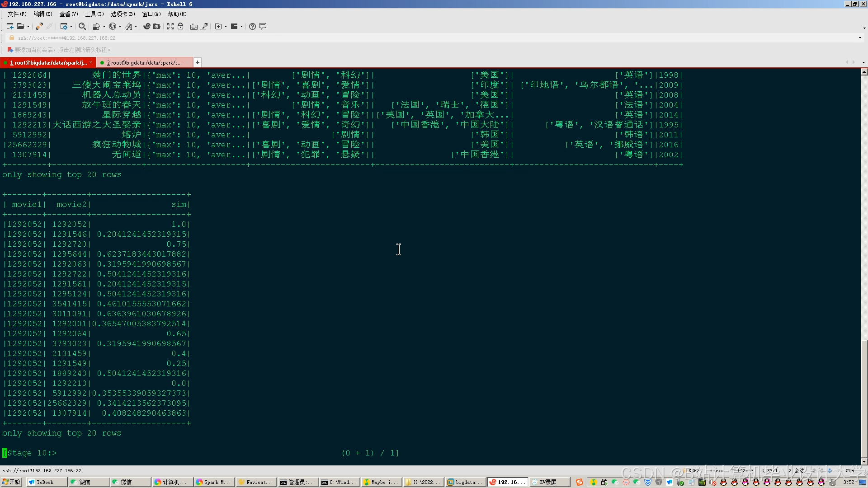Open the 工具(T) menu
The height and width of the screenshot is (488, 868).
click(x=94, y=14)
